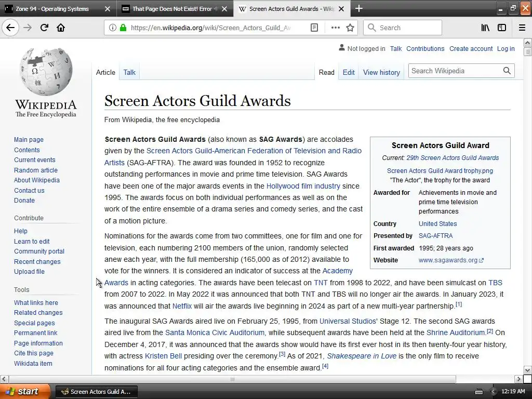The image size is (532, 399).
Task: Click the United States infobox link
Action: pyautogui.click(x=437, y=223)
